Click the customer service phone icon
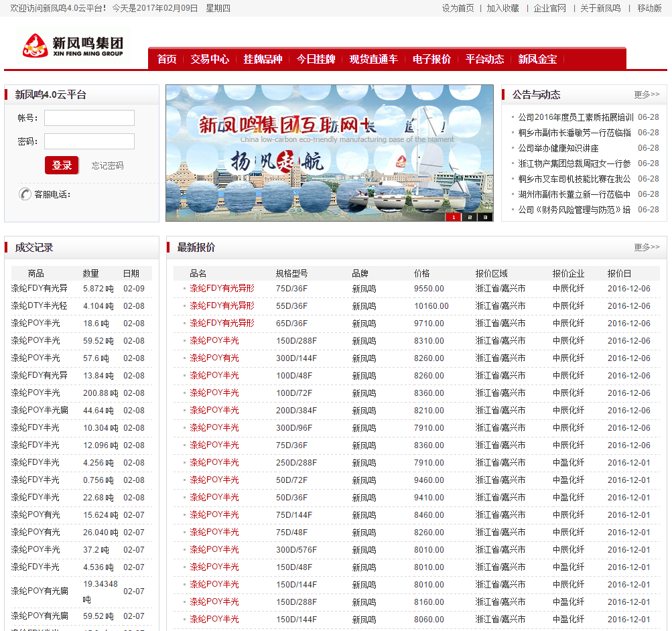Image resolution: width=672 pixels, height=631 pixels. coord(25,194)
